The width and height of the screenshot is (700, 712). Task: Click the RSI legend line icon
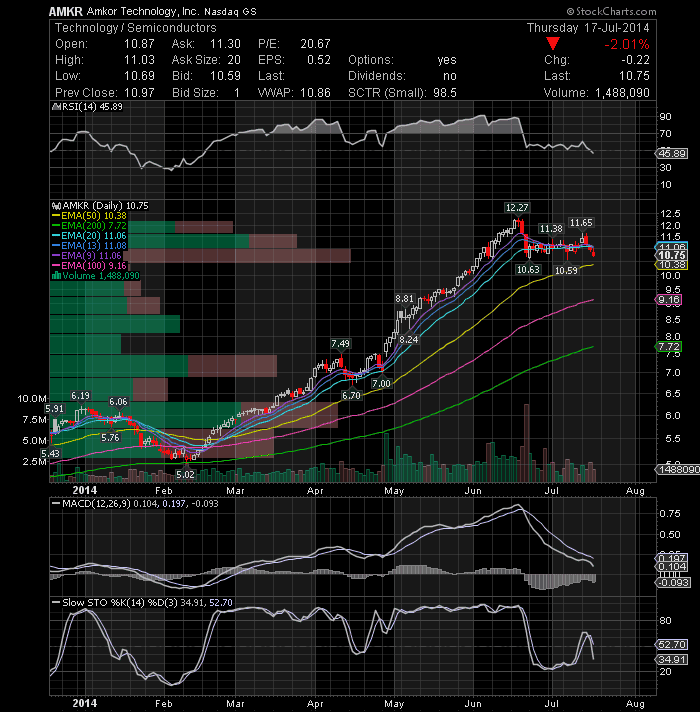coord(56,107)
